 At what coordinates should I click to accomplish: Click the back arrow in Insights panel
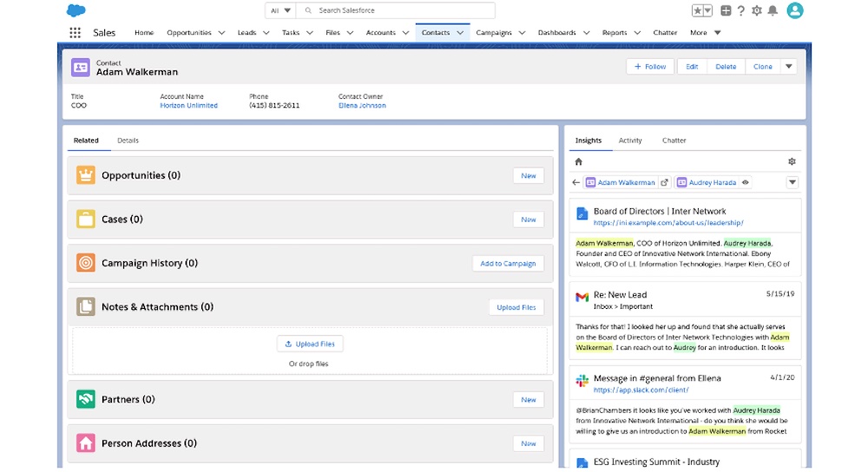[x=576, y=183]
